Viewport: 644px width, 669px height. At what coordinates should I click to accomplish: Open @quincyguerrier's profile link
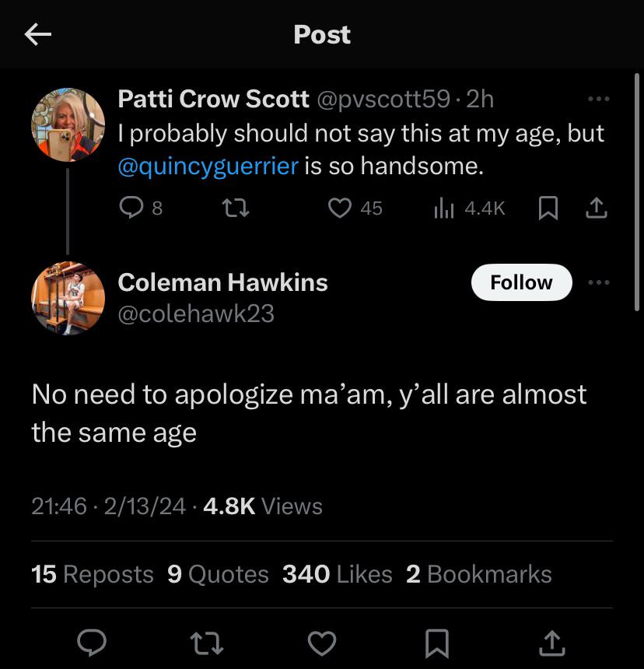[208, 166]
